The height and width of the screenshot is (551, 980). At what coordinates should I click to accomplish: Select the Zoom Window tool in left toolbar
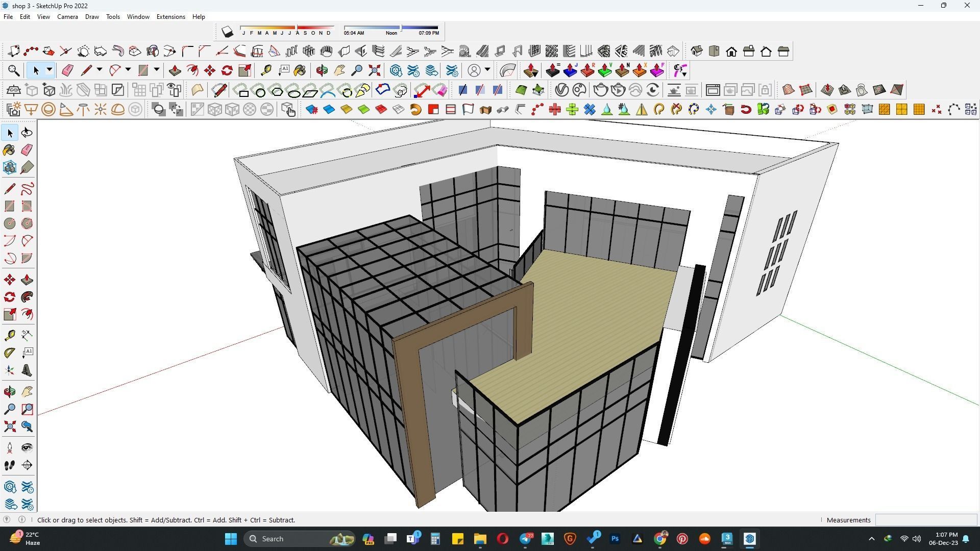pos(27,409)
